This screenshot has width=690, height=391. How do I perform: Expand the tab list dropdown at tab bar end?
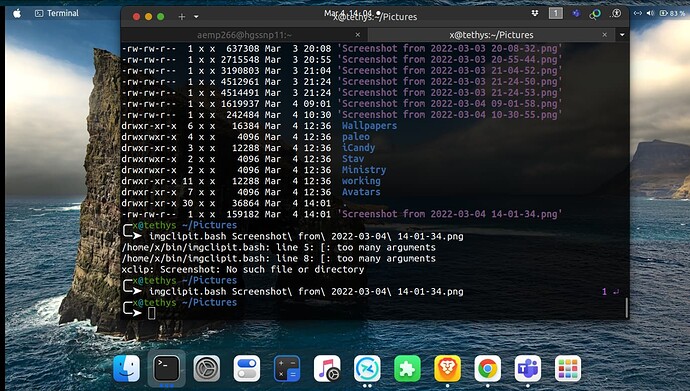click(x=622, y=35)
